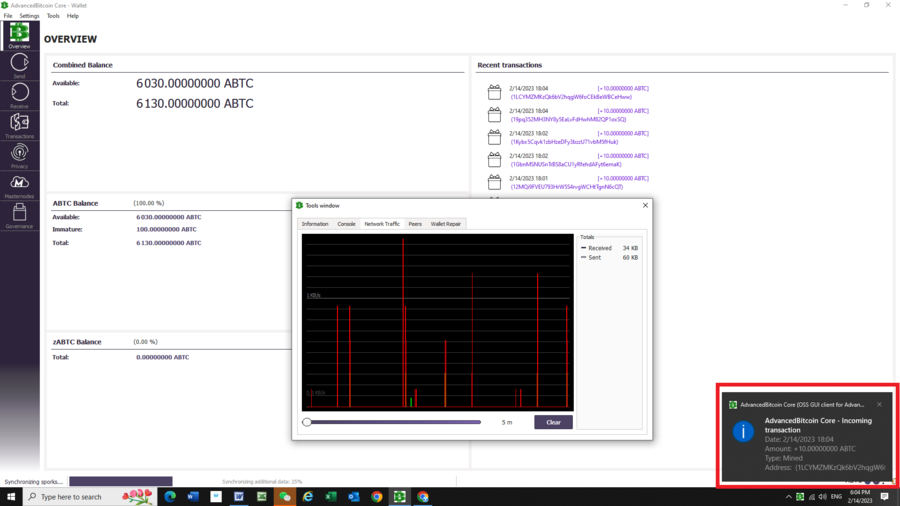Viewport: 900px width, 506px height.
Task: Open the Governance section icon
Action: coord(19,216)
